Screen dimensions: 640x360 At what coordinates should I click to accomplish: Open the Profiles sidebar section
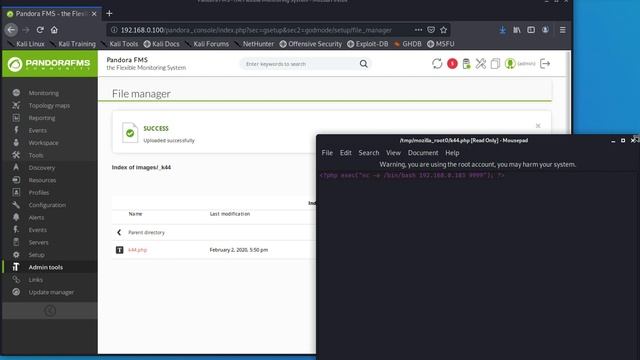click(39, 193)
